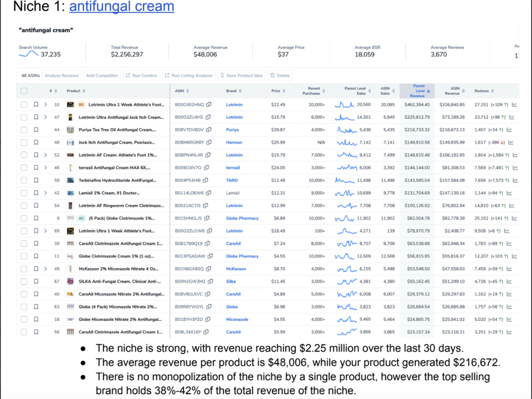
Task: Open review chart icon for McKesson 7,459 reviews
Action: (509, 269)
